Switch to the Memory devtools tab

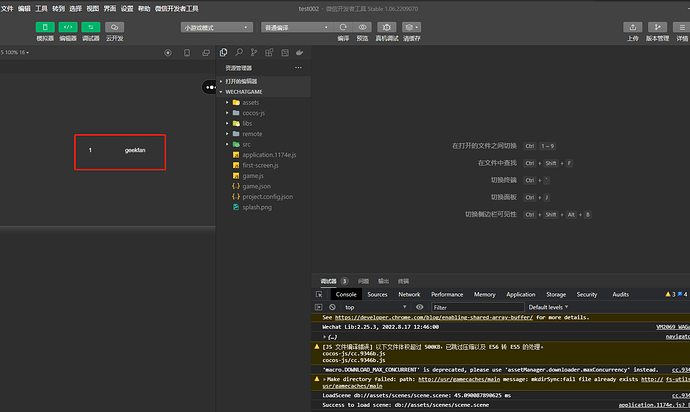pyautogui.click(x=484, y=294)
